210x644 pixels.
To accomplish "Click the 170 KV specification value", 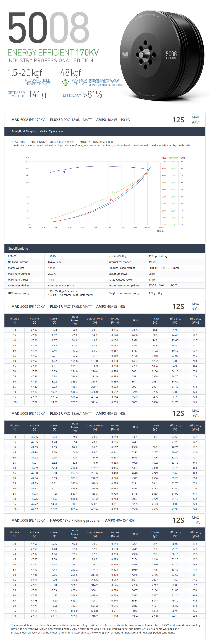I will 52,256.
